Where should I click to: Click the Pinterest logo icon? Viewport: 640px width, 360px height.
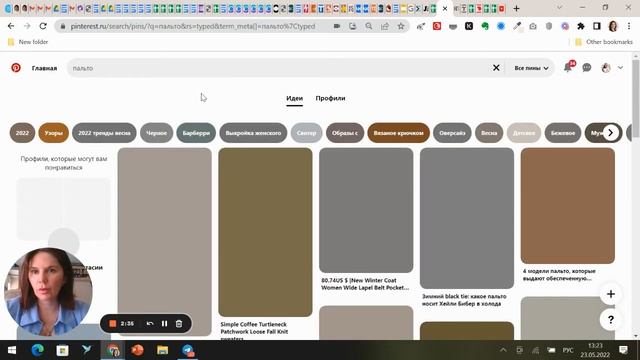click(x=16, y=68)
